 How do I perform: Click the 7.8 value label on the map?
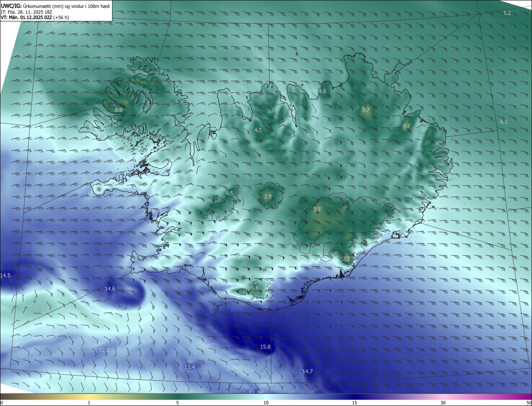(x=46, y=308)
